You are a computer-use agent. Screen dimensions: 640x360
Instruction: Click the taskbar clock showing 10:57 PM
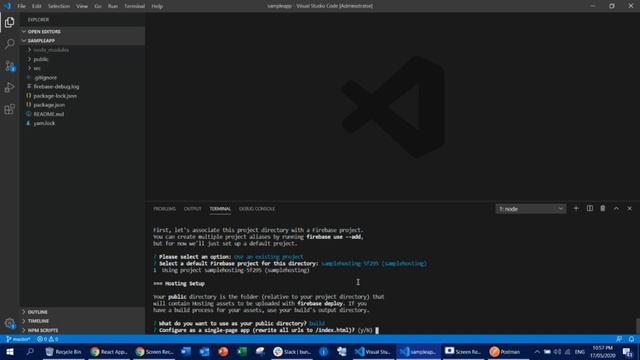click(603, 352)
